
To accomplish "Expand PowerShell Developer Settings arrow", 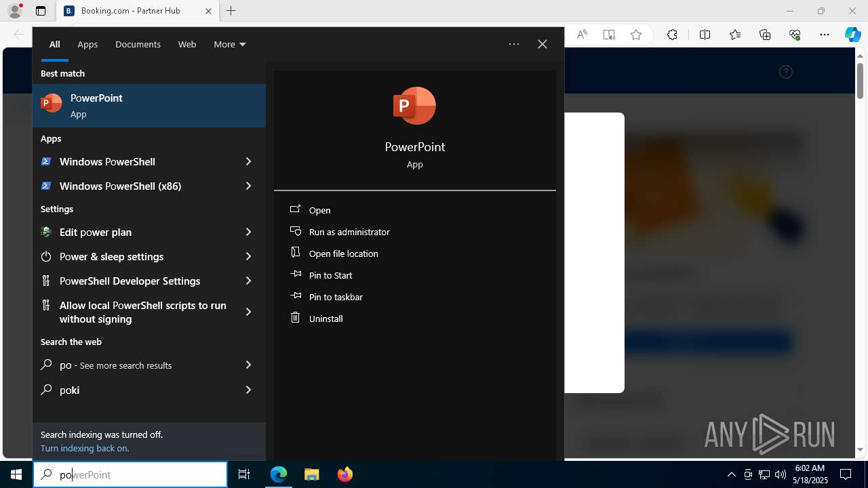I will tap(248, 281).
